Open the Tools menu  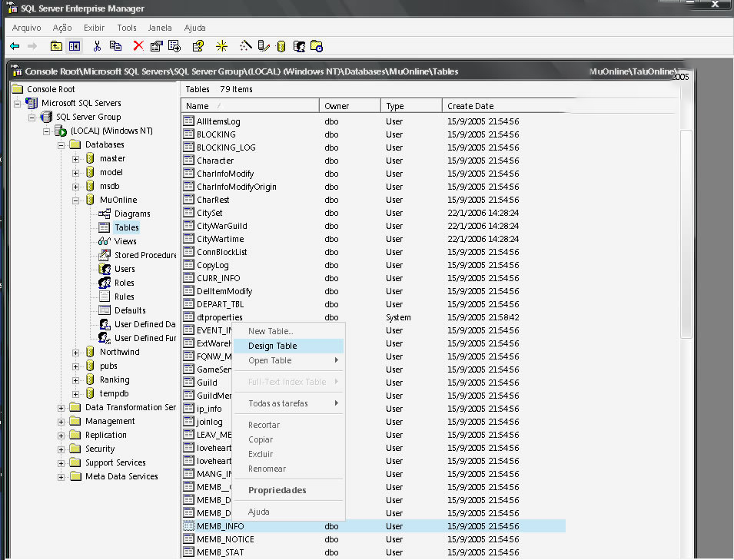pos(126,28)
